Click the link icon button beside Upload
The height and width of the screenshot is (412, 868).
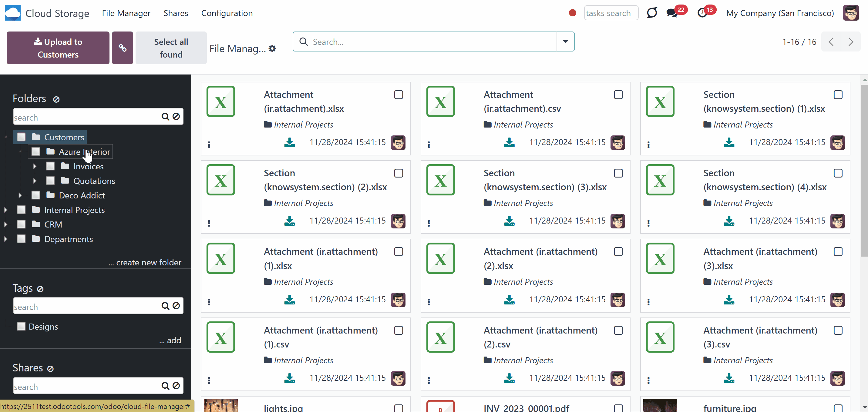[x=122, y=48]
